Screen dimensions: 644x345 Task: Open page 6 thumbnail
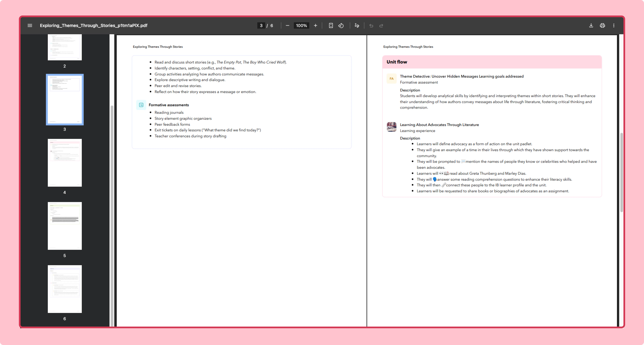coord(65,289)
